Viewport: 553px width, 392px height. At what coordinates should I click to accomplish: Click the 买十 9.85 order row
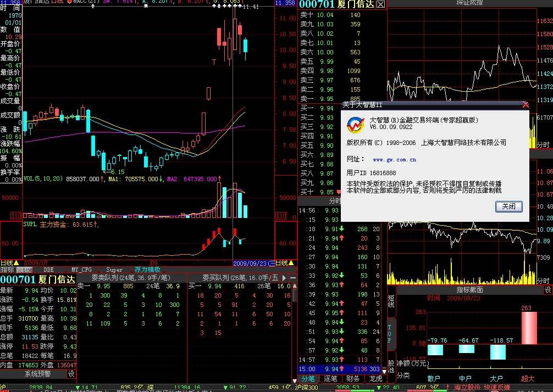click(x=320, y=192)
